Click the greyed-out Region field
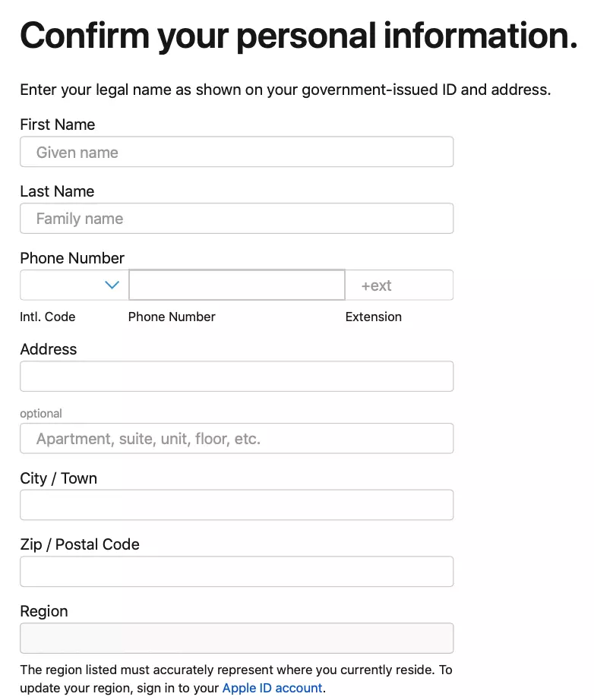 click(237, 638)
